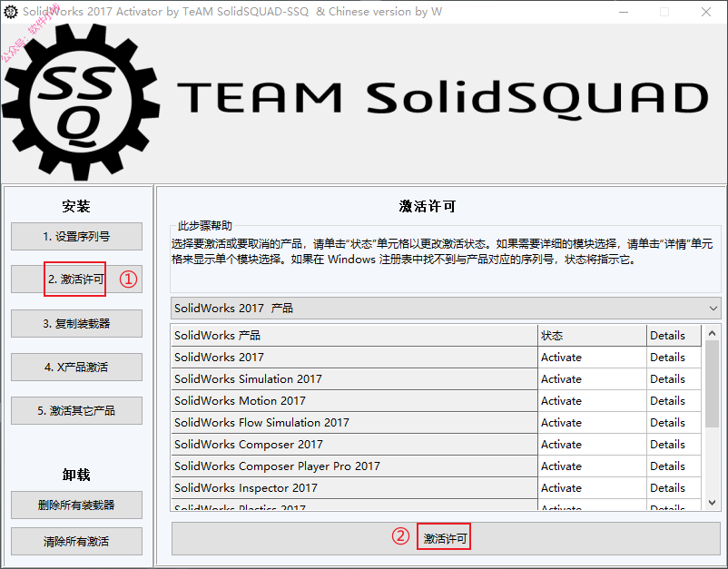Click the 激活许可 panel heading

click(x=428, y=206)
